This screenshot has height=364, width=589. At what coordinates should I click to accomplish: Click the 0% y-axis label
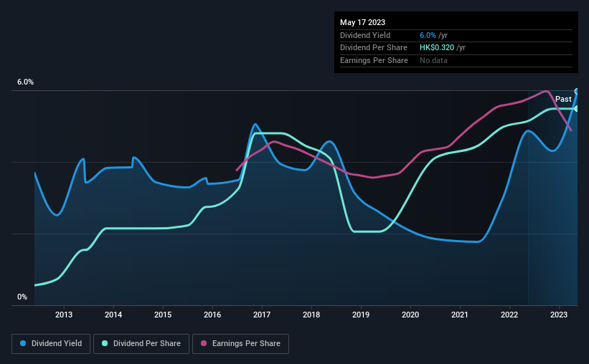tap(22, 297)
